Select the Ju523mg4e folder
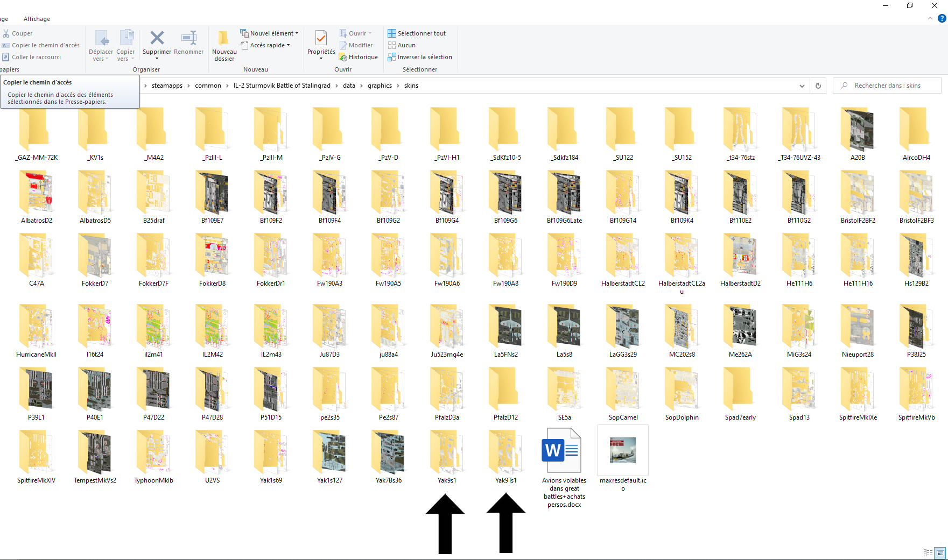Screen dimensions: 948x560 click(447, 331)
